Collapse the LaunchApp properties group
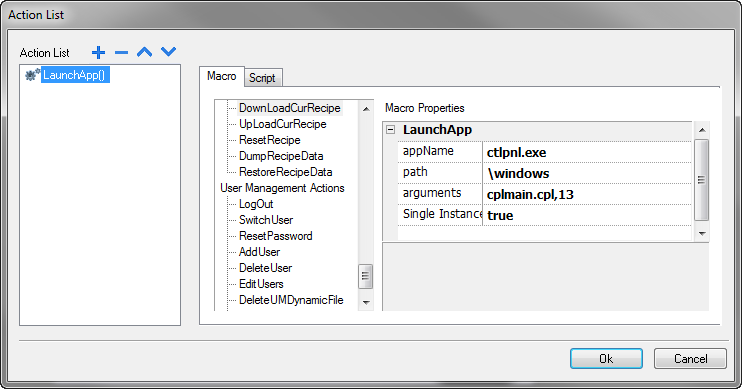Screen dimensions: 742x389 point(390,129)
